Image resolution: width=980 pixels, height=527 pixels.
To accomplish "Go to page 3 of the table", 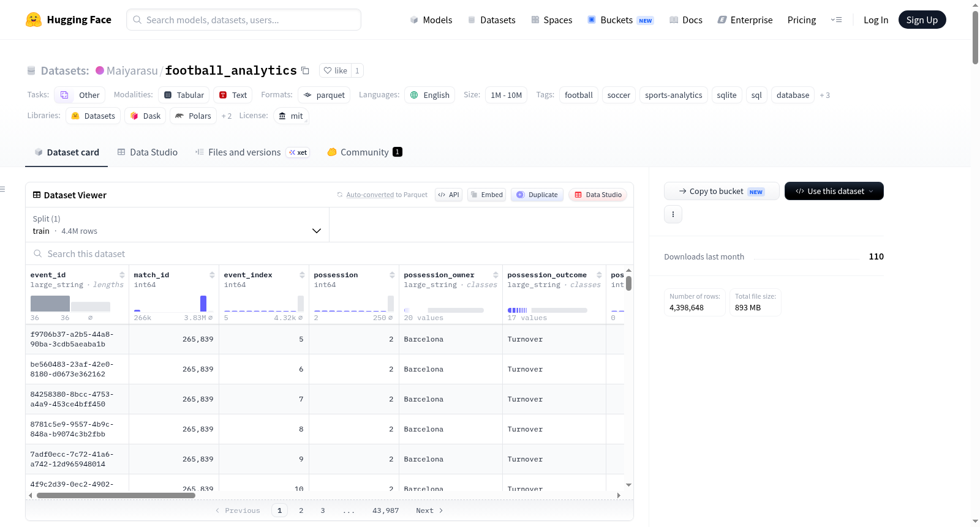I will click(x=323, y=510).
